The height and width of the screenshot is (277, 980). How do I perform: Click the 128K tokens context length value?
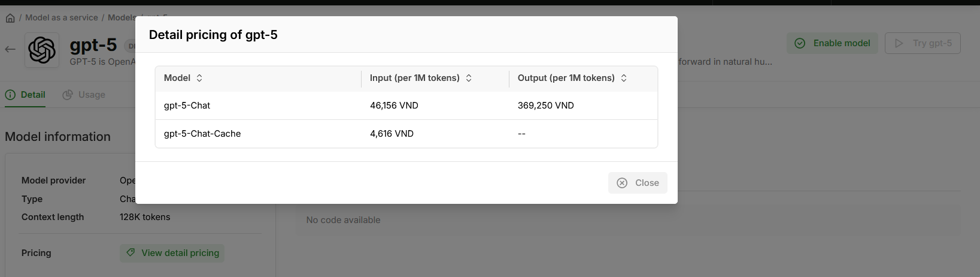[x=145, y=217]
